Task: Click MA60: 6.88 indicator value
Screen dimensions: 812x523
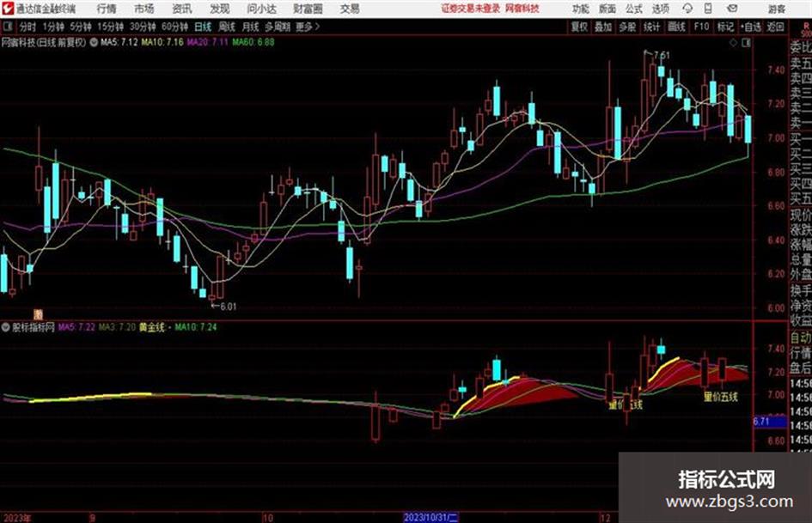Action: click(x=253, y=42)
